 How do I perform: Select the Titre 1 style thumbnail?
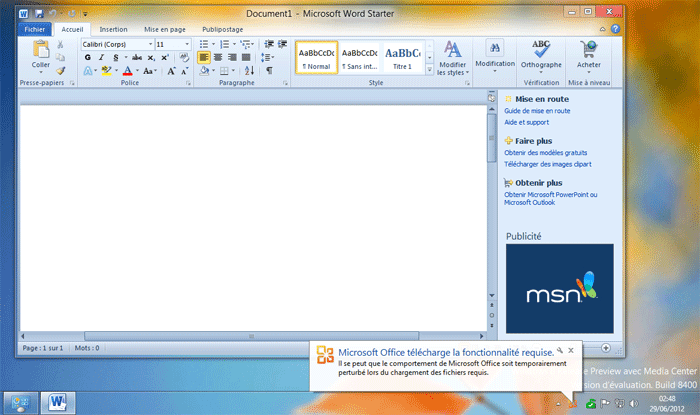click(403, 57)
